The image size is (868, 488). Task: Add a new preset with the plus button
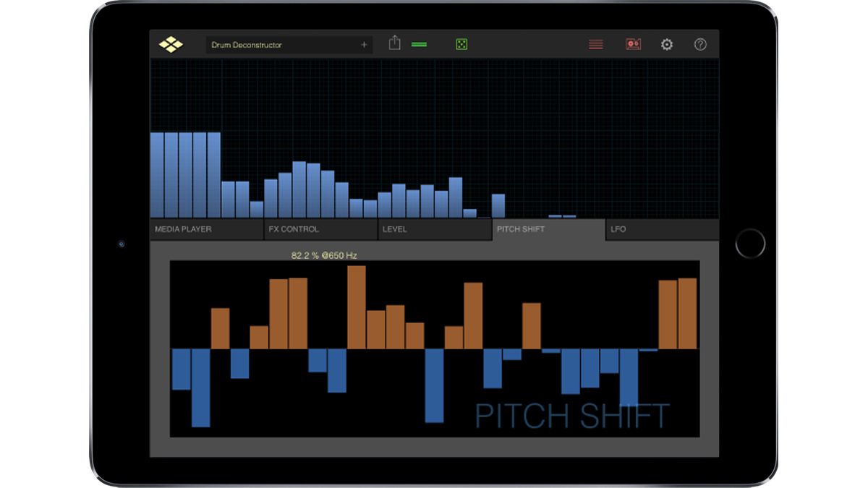(x=364, y=44)
